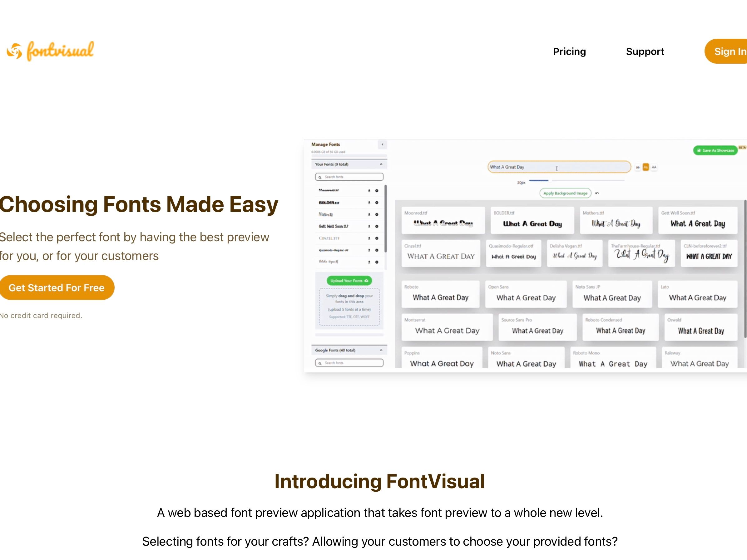This screenshot has height=560, width=747.
Task: Select the Noto Sans JP preview card
Action: (612, 294)
